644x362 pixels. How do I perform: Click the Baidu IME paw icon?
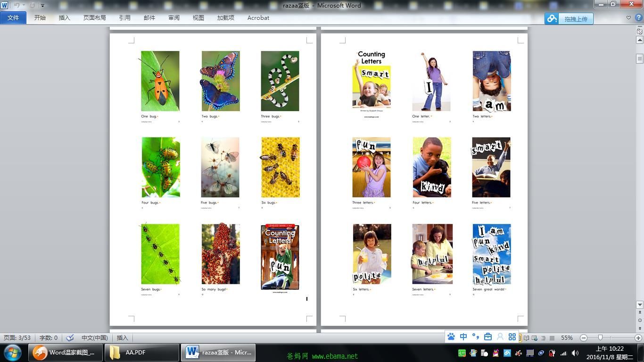pyautogui.click(x=451, y=337)
